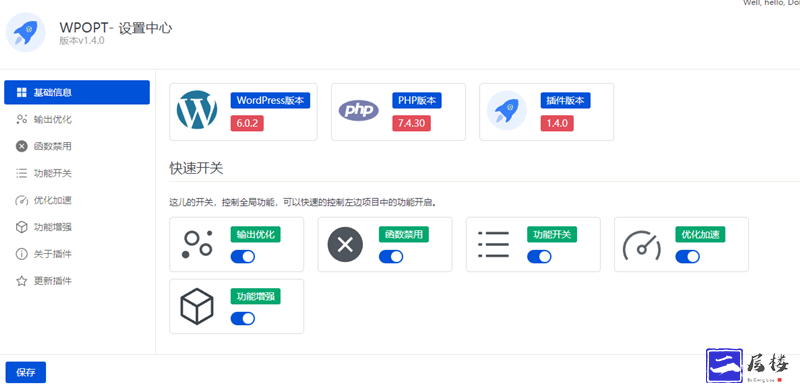Click the large bubbles icon in 输出优化 card
Image resolution: width=800 pixels, height=387 pixels.
(x=197, y=244)
